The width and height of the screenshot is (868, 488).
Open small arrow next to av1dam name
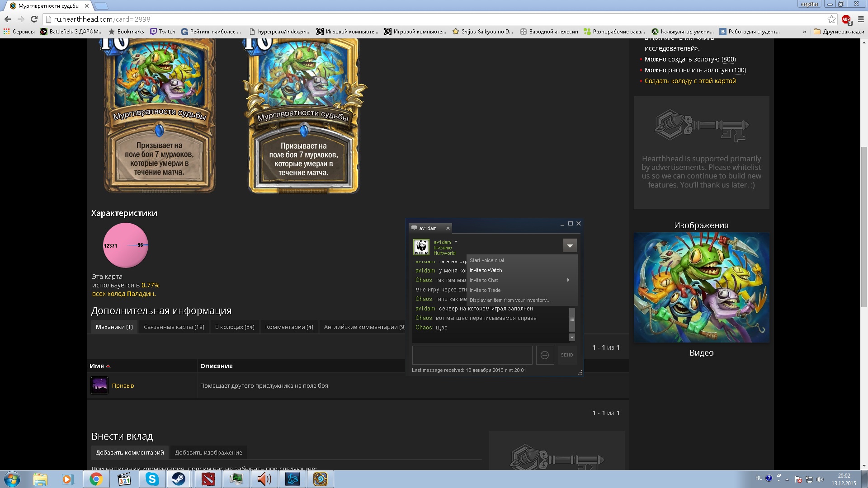tap(456, 242)
